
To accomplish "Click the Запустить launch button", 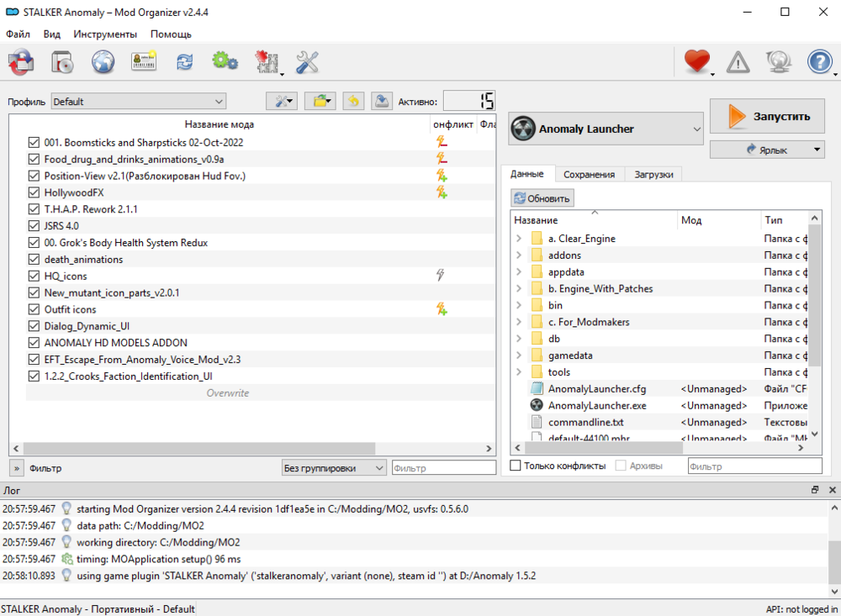I will pyautogui.click(x=766, y=116).
